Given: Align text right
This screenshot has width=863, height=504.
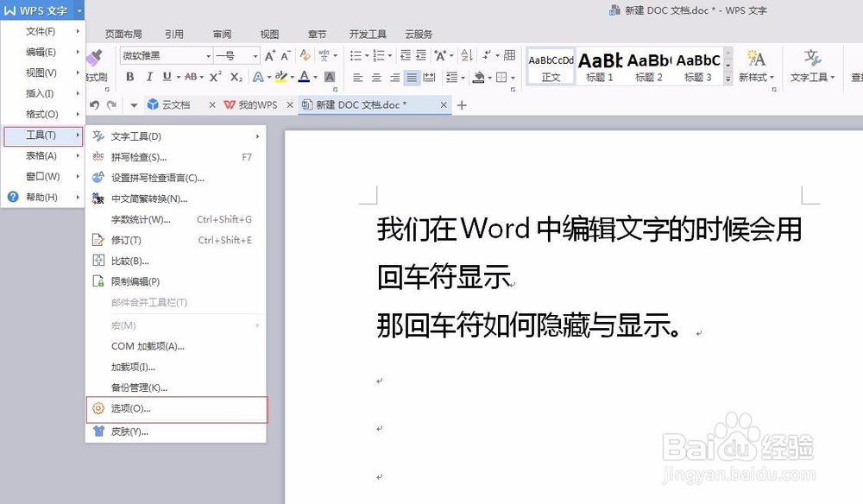Looking at the screenshot, I should [x=394, y=78].
